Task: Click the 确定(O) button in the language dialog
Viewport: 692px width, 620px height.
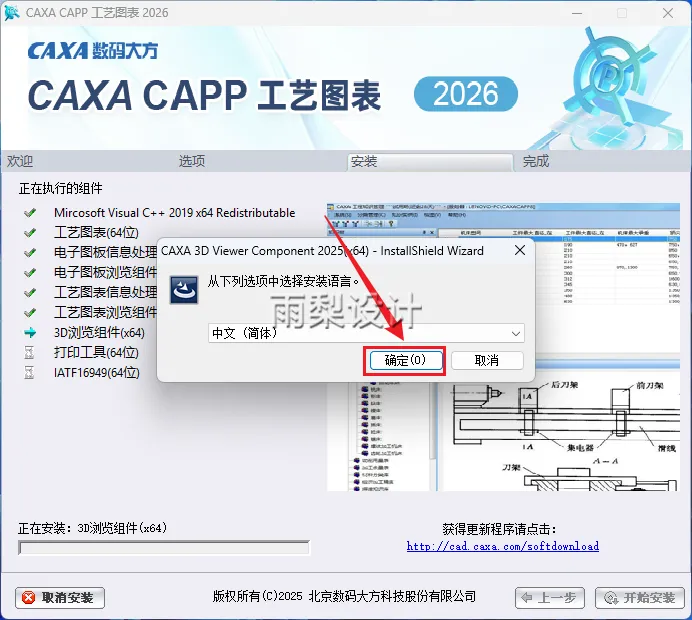Action: click(x=406, y=361)
